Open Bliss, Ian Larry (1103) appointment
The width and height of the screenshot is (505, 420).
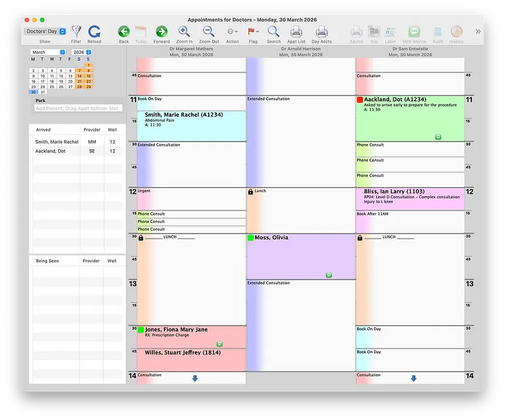pos(410,199)
